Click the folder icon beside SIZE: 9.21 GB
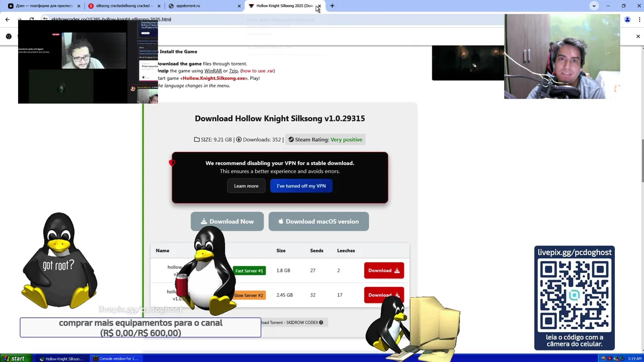Image resolution: width=644 pixels, height=362 pixels. (x=197, y=140)
